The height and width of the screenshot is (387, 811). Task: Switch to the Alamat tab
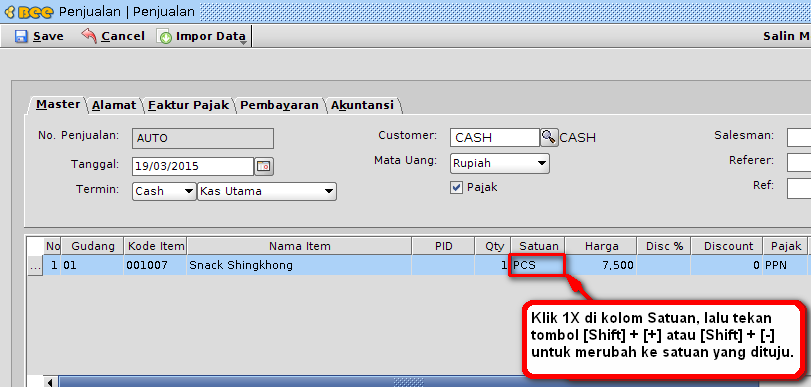(114, 106)
